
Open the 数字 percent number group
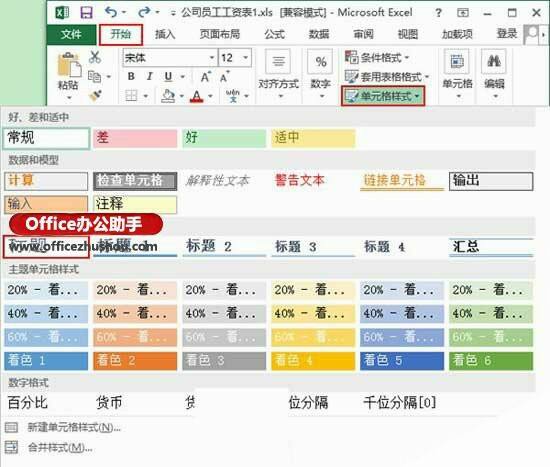pyautogui.click(x=321, y=74)
